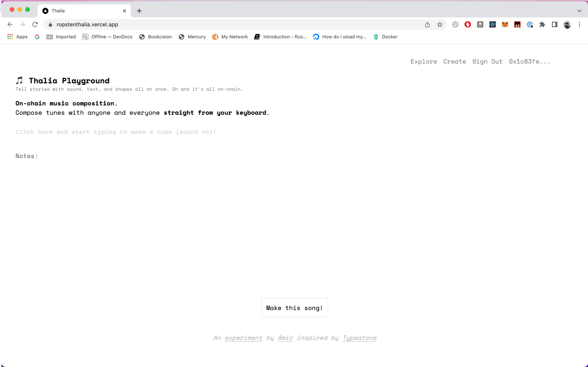Sign out of the account
Screen dimensions: 588x367
487,62
